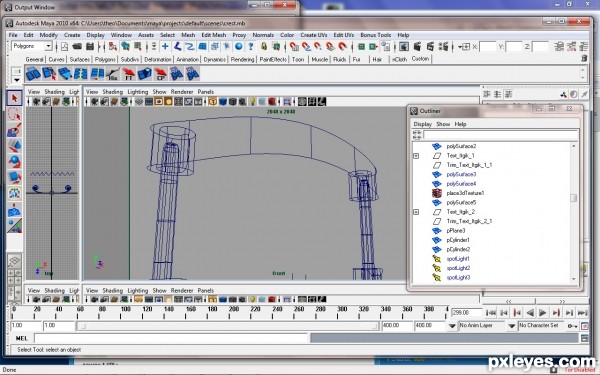
Task: Toggle lighting bulb icon in front panel
Action: click(253, 102)
